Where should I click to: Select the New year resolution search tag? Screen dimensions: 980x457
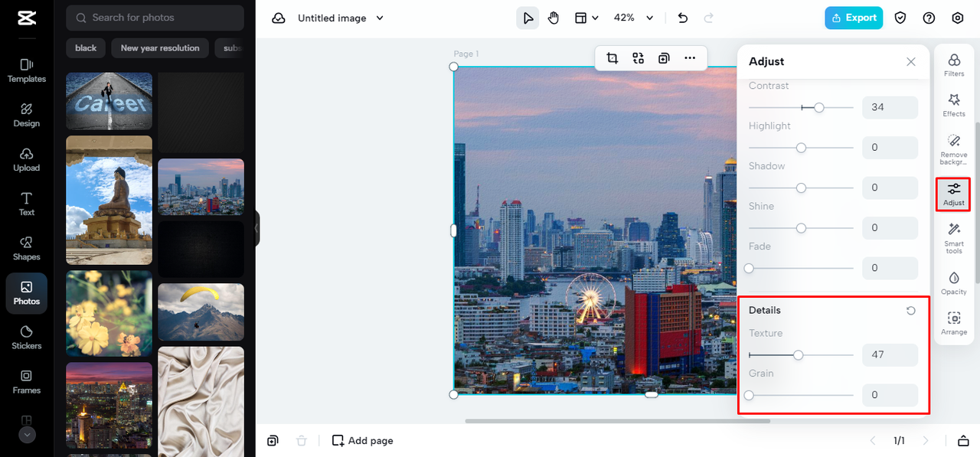pyautogui.click(x=160, y=48)
